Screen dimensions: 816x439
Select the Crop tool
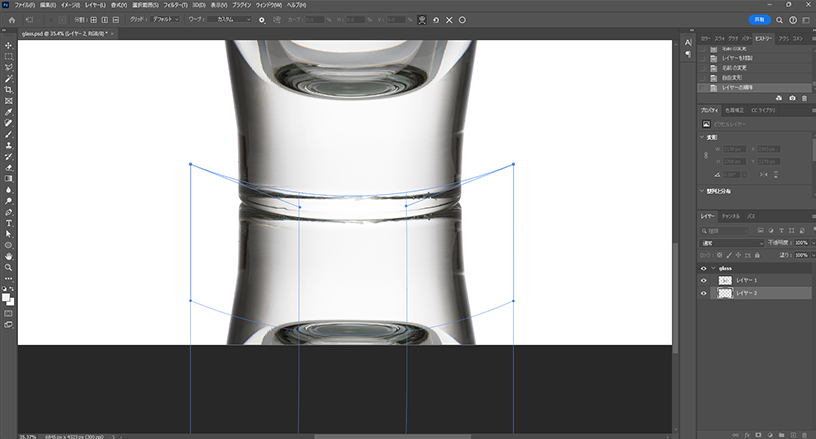[x=8, y=90]
